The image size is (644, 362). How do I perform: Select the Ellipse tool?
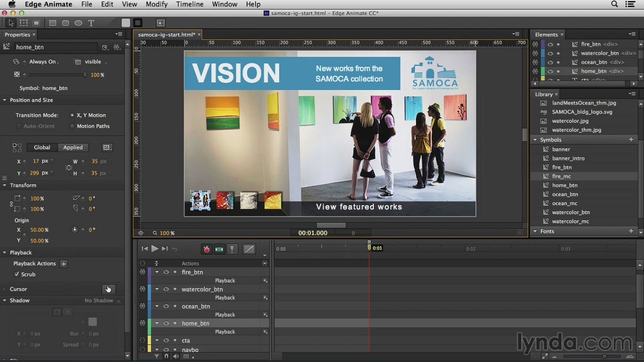(78, 23)
